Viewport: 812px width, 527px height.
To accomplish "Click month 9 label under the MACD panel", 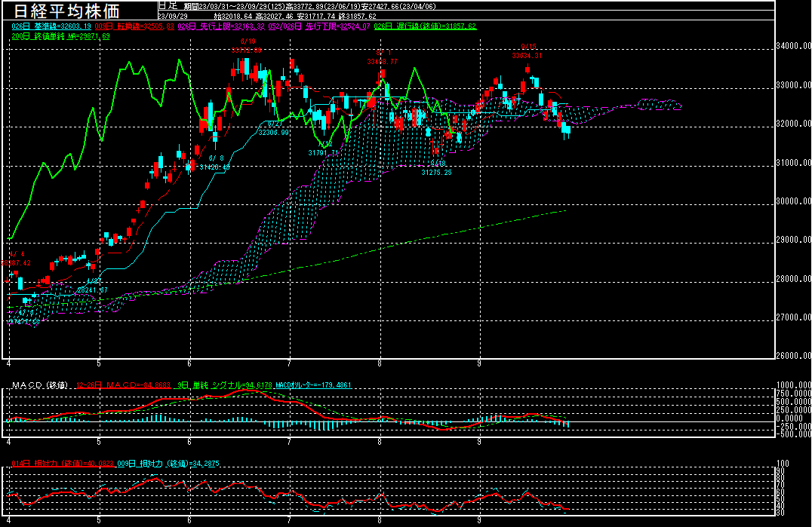I will click(x=479, y=442).
